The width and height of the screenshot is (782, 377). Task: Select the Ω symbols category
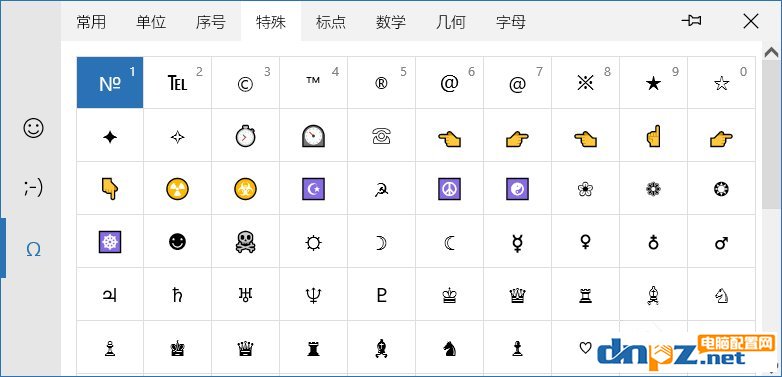click(x=33, y=248)
